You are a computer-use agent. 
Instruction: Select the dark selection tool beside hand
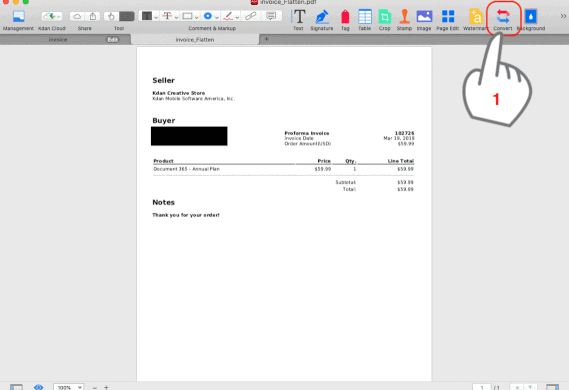click(x=127, y=16)
